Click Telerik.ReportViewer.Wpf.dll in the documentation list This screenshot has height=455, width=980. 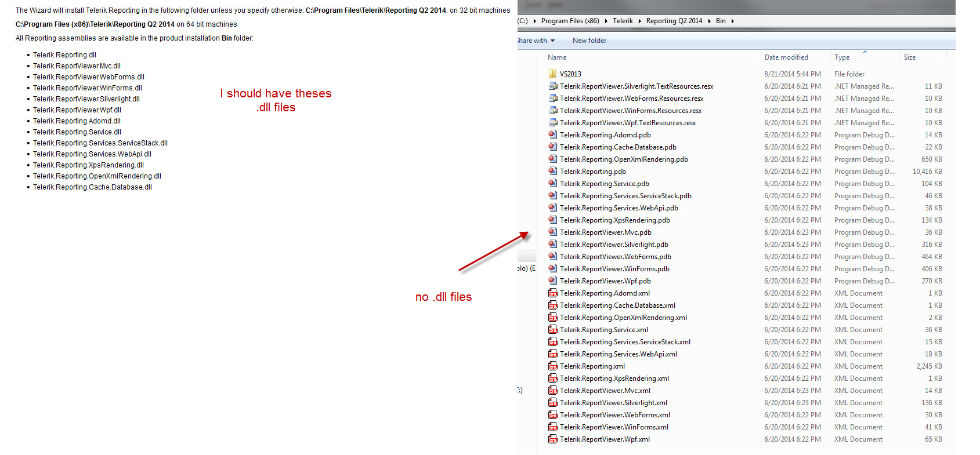click(77, 110)
